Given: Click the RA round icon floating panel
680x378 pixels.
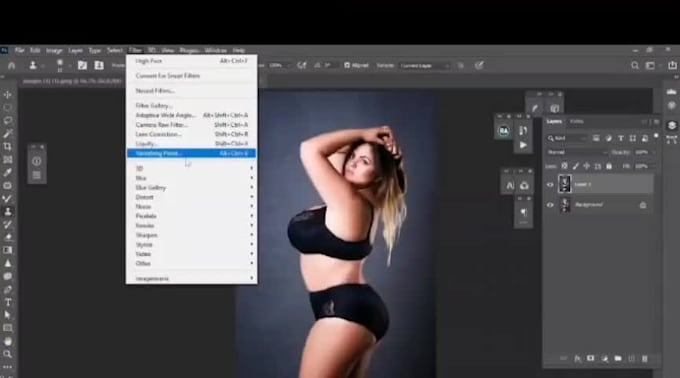Looking at the screenshot, I should (x=503, y=130).
